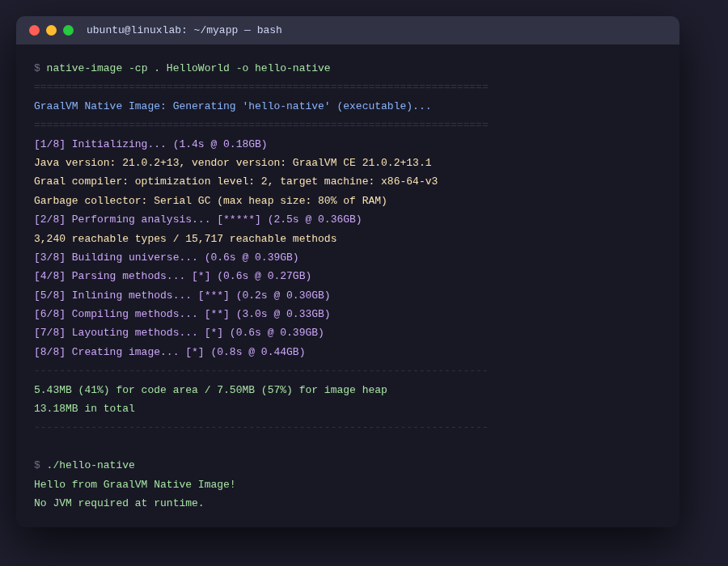Click the '5.43MB (41%) for code area' line
Viewport: 728px width, 566px height.
coord(210,391)
